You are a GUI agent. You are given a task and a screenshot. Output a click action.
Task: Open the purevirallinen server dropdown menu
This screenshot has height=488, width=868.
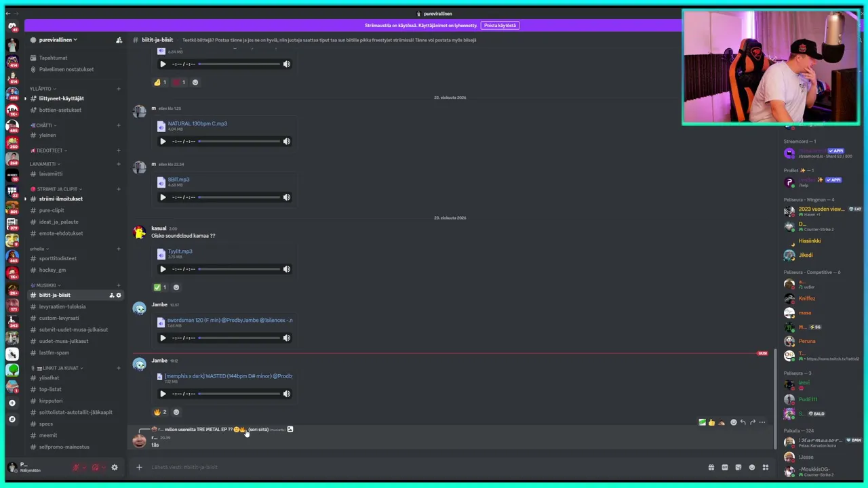pos(58,40)
